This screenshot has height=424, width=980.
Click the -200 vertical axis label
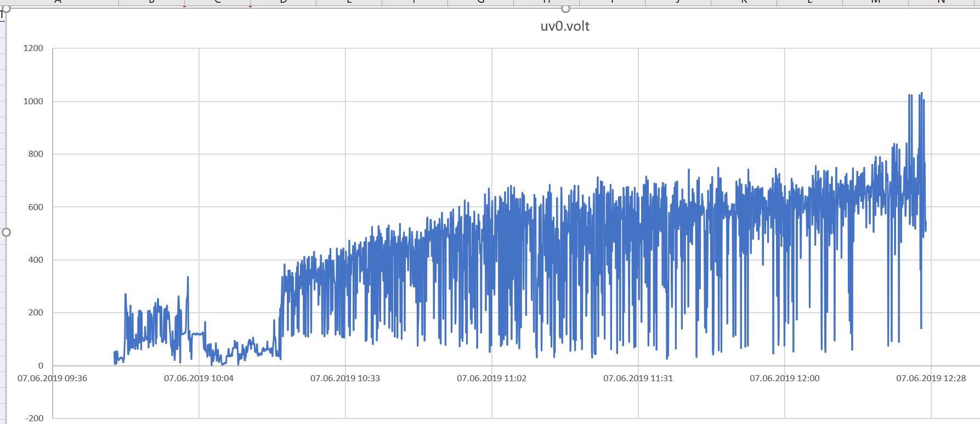[34, 418]
